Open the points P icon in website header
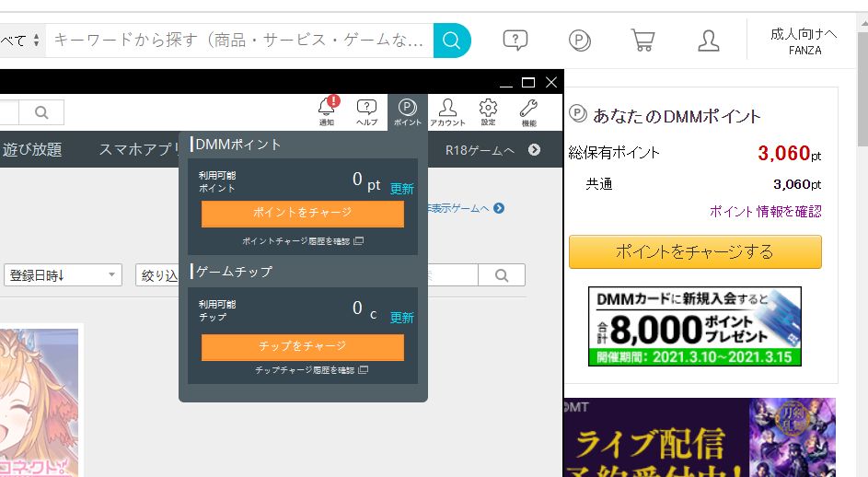This screenshot has height=477, width=868. click(x=580, y=41)
